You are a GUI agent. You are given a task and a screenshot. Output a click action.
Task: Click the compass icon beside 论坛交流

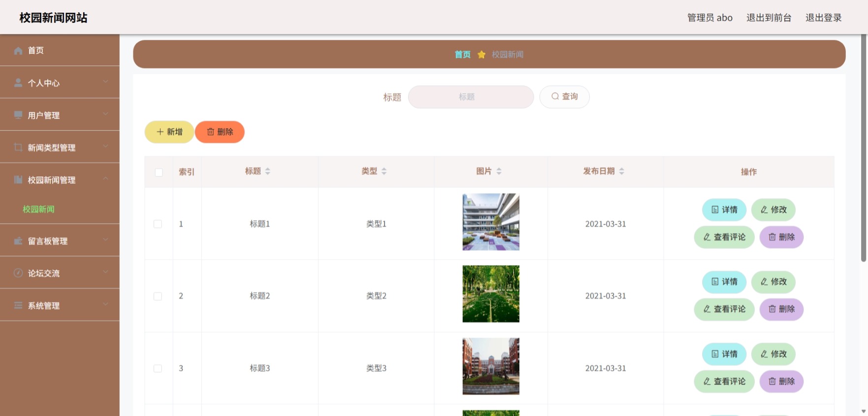pos(18,273)
